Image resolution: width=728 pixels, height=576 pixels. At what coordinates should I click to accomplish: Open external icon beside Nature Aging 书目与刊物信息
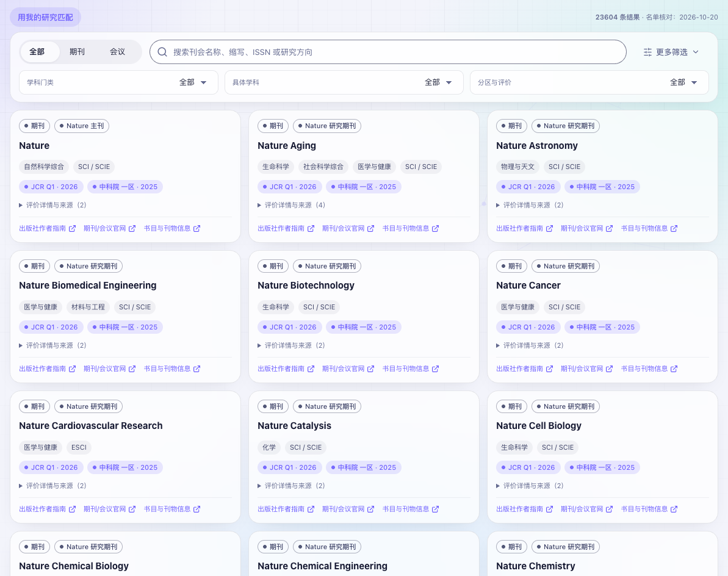coord(436,228)
